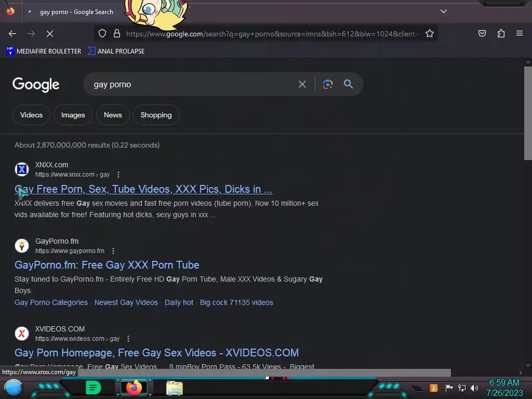Click the browser back arrow
The height and width of the screenshot is (399, 532).
(x=12, y=34)
